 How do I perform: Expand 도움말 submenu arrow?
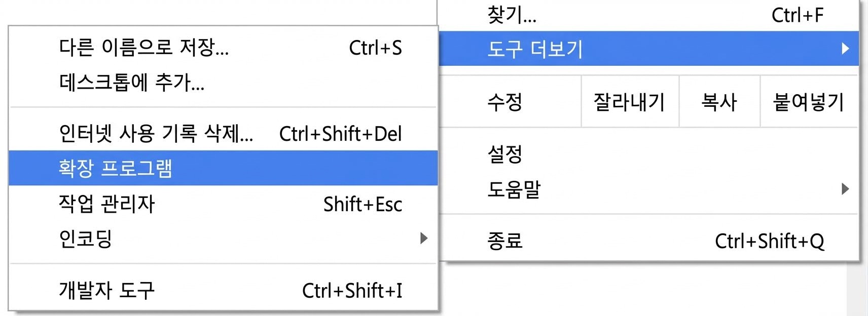coord(845,189)
